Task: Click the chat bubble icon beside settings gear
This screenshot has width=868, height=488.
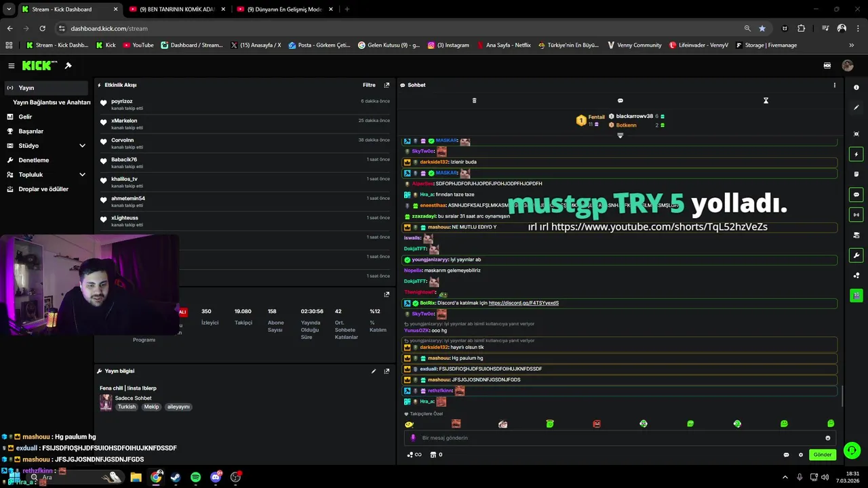Action: click(x=786, y=455)
